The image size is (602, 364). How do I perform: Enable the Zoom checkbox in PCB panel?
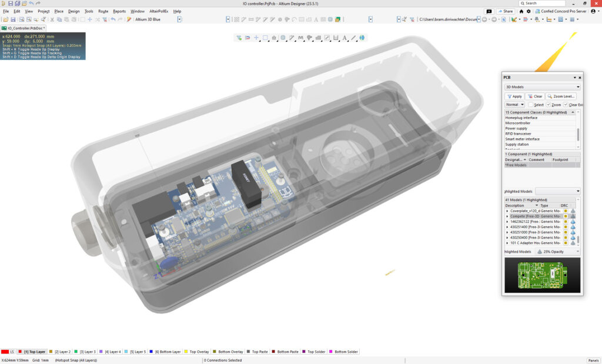point(547,105)
